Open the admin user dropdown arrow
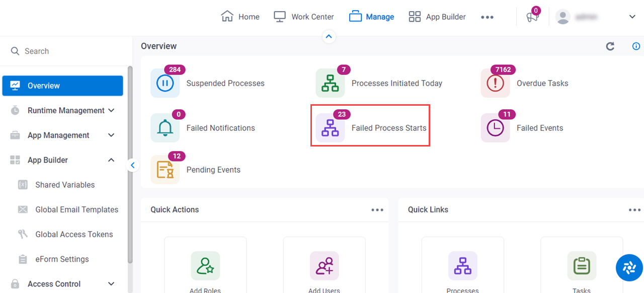 pos(632,17)
